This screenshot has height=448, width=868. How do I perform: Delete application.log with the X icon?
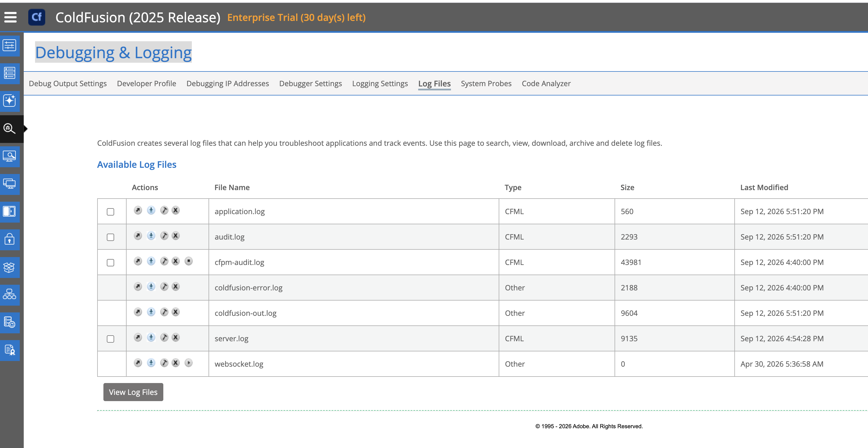coord(175,210)
